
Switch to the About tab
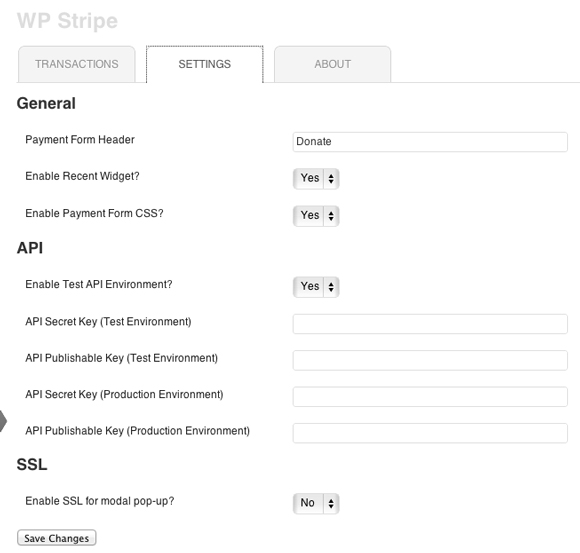332,64
